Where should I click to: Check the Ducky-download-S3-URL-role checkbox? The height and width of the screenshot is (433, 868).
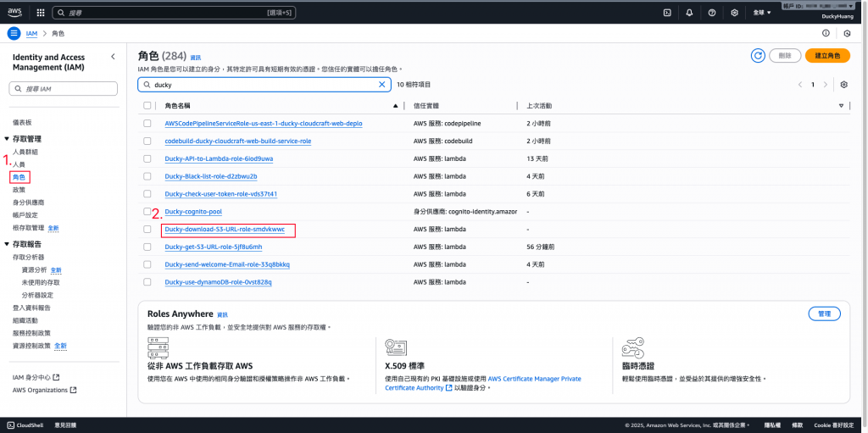coord(147,230)
